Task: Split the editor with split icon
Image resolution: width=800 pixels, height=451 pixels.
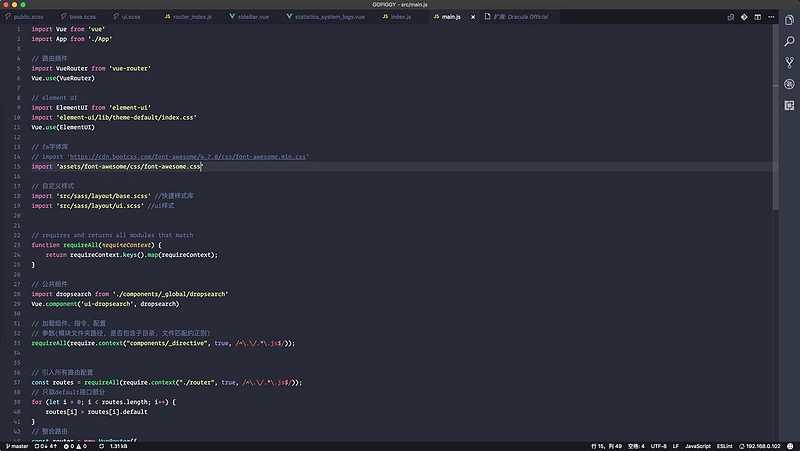Action: 758,17
